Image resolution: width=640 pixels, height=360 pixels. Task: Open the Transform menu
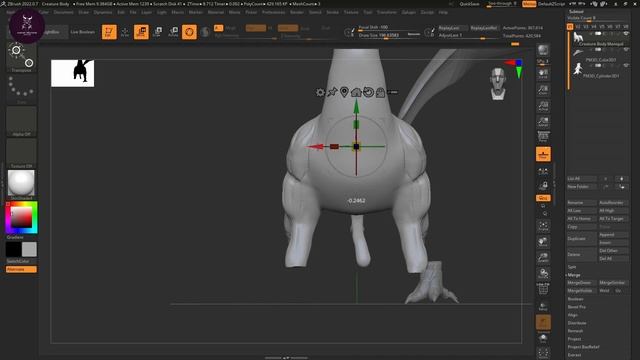click(387, 12)
